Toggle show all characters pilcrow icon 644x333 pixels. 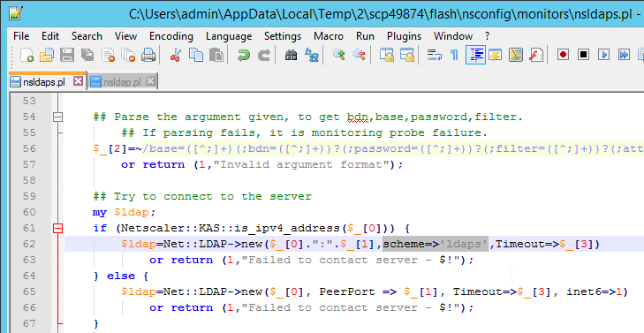455,55
